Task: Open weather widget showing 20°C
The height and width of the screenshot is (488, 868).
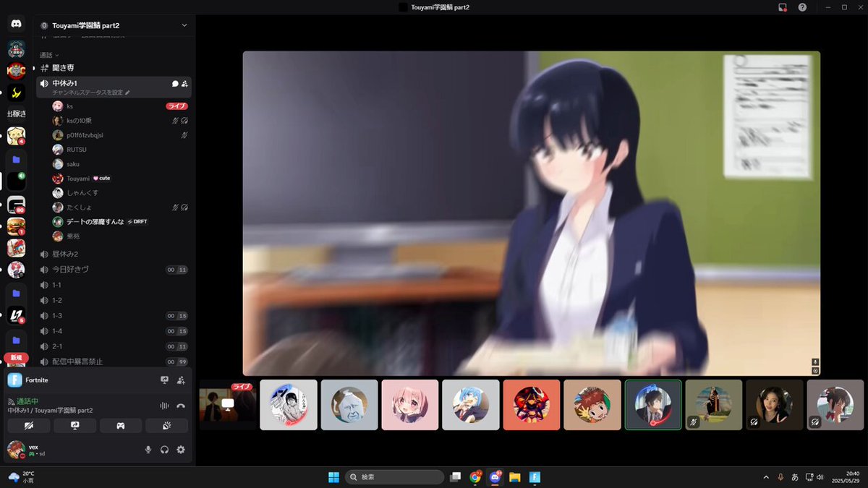Action: [x=22, y=477]
